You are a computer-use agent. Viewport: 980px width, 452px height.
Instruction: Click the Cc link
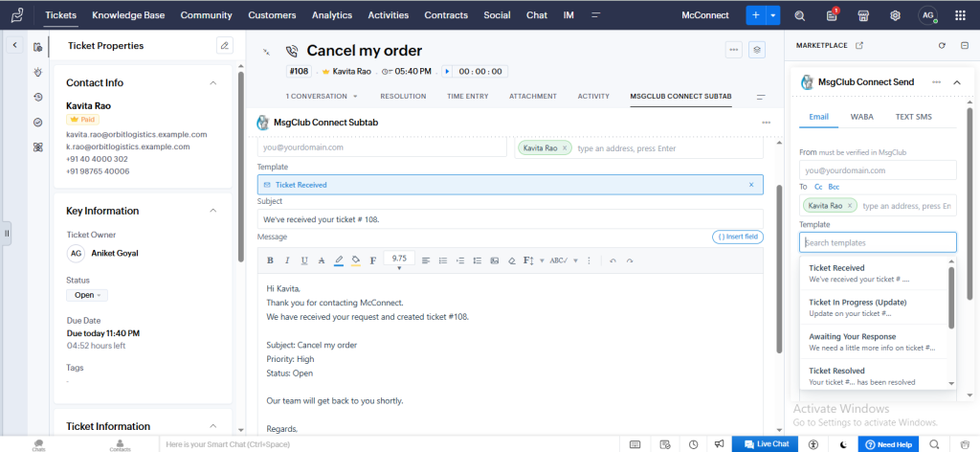click(818, 187)
